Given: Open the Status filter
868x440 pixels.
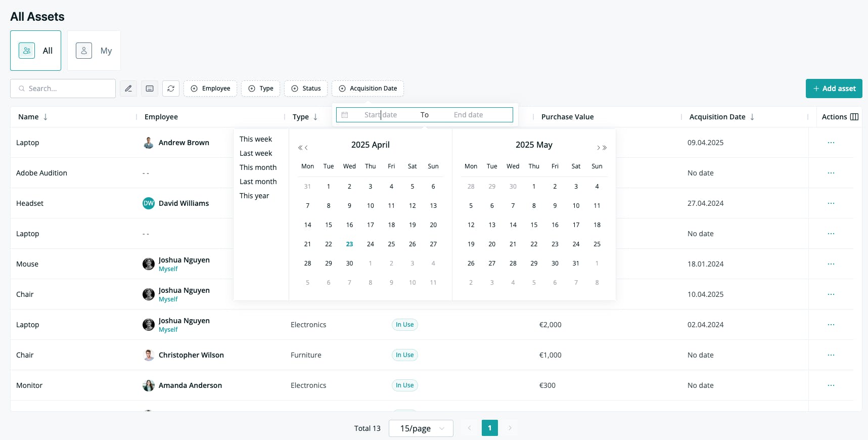Looking at the screenshot, I should pyautogui.click(x=306, y=89).
